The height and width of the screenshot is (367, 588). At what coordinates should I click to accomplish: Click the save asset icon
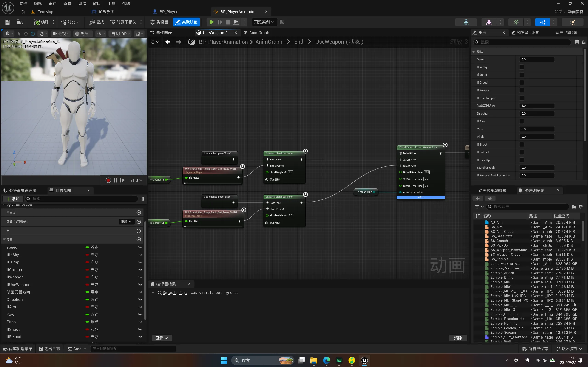click(x=7, y=22)
